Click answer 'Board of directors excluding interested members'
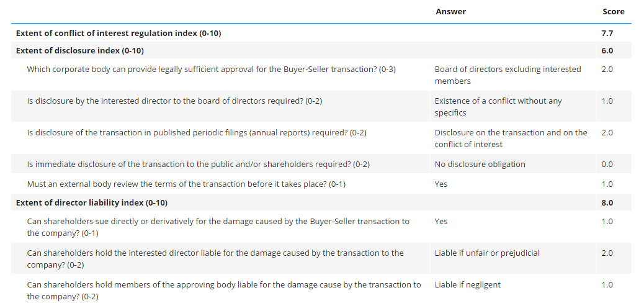The width and height of the screenshot is (644, 303). pos(508,75)
